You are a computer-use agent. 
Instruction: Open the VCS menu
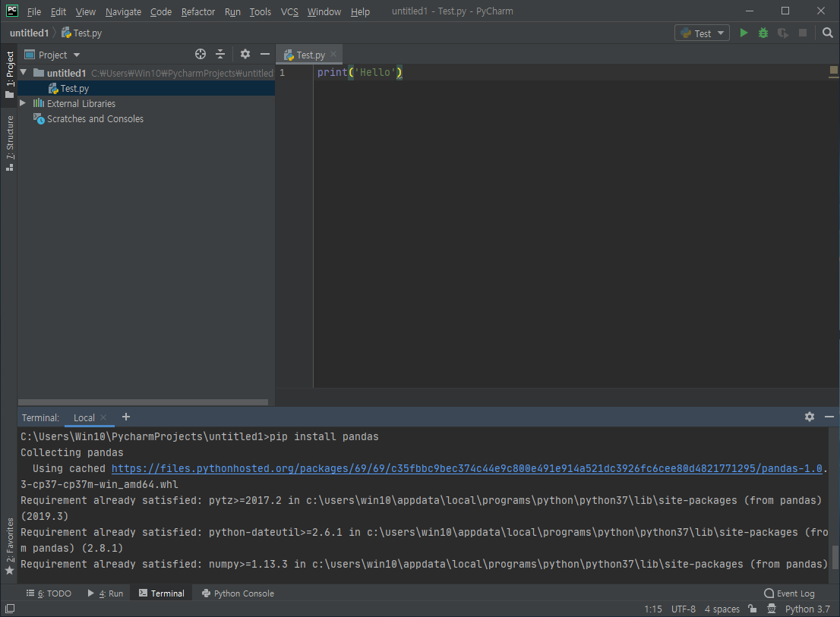click(289, 11)
